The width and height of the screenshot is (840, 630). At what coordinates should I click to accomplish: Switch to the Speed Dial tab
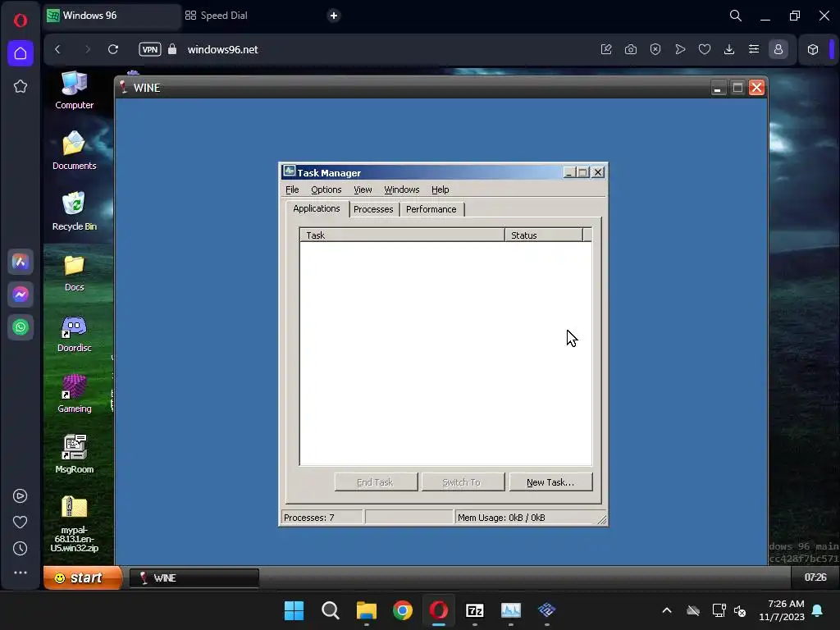click(x=217, y=16)
